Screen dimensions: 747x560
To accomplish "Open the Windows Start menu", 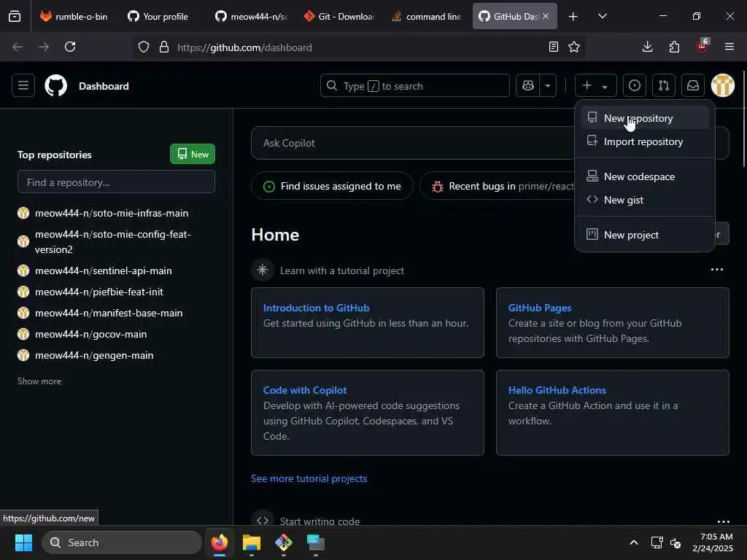I will 23,542.
